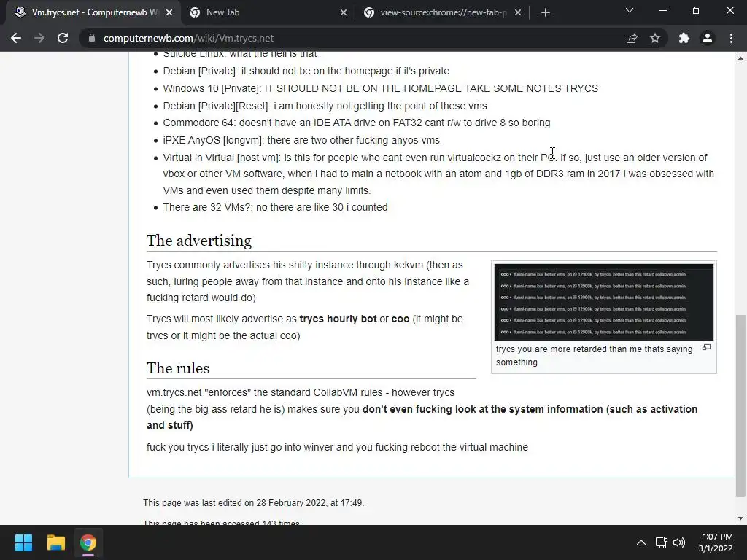Click the scrollbar's down arrow
The width and height of the screenshot is (747, 560).
740,518
